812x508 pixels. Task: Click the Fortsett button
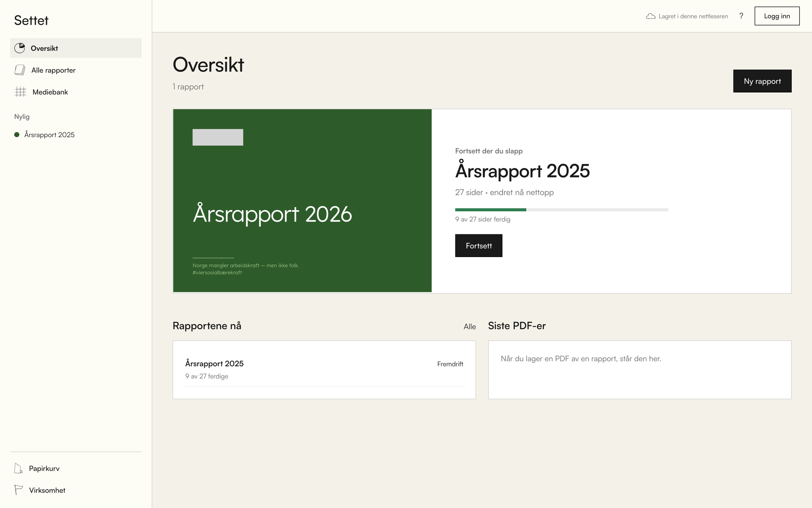click(x=478, y=246)
